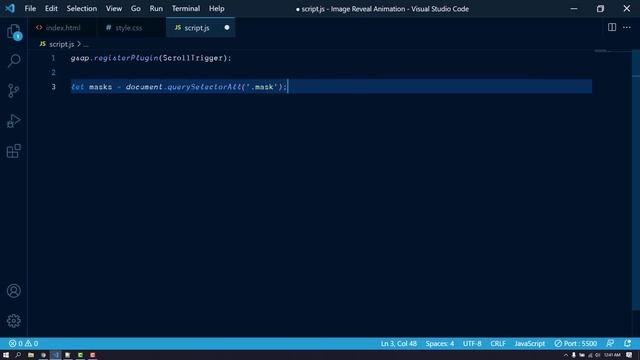The image size is (640, 360).
Task: Click the taskbar search icon
Action: pyautogui.click(x=18, y=355)
